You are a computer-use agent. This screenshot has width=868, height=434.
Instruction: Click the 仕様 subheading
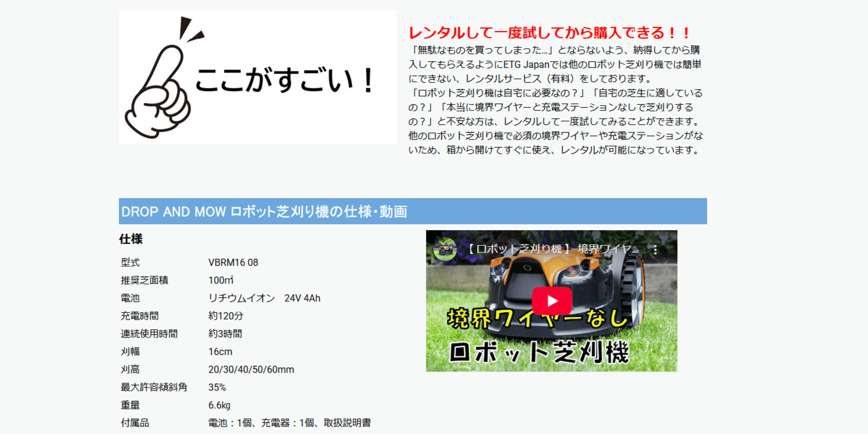(x=131, y=239)
